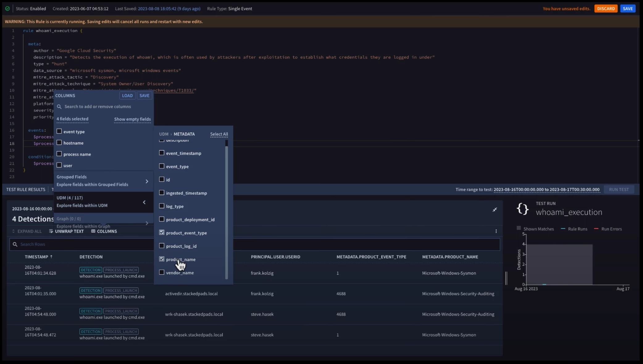Screen dimensions: 643x364
Task: Click Select All metadata fields link
Action: point(219,134)
